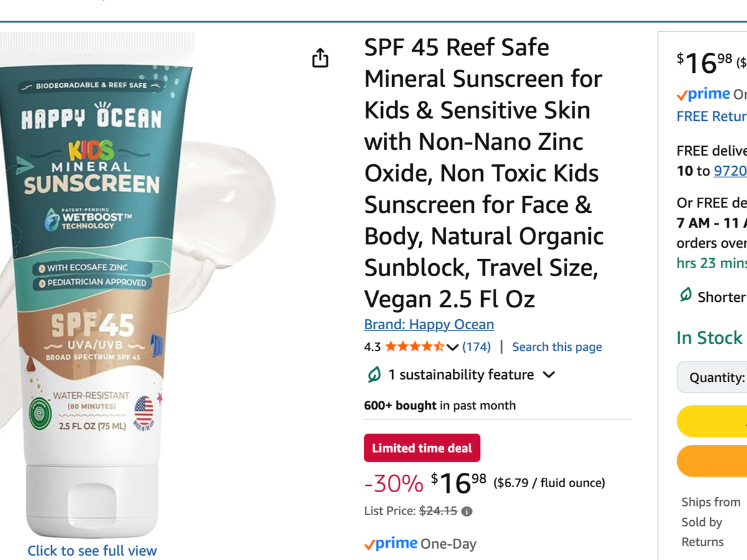Click the leaf icon next to Shorter
The width and height of the screenshot is (747, 560).
pyautogui.click(x=686, y=296)
